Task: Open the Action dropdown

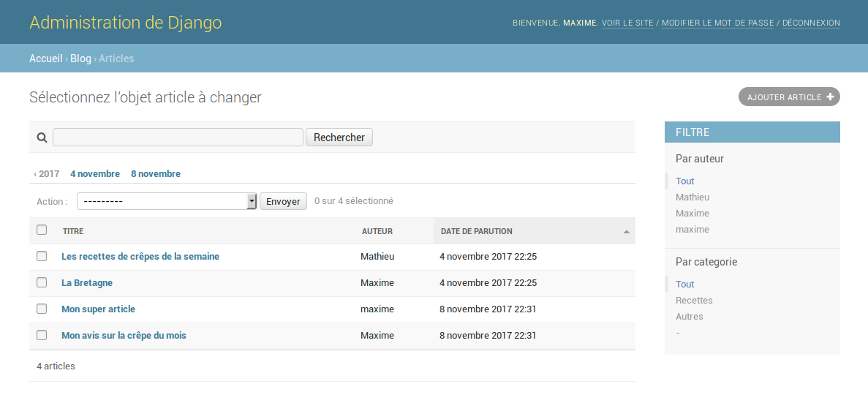Action: click(167, 201)
